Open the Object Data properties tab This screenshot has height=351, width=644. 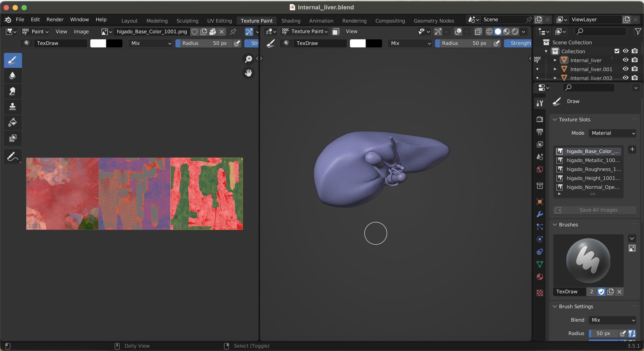(540, 264)
